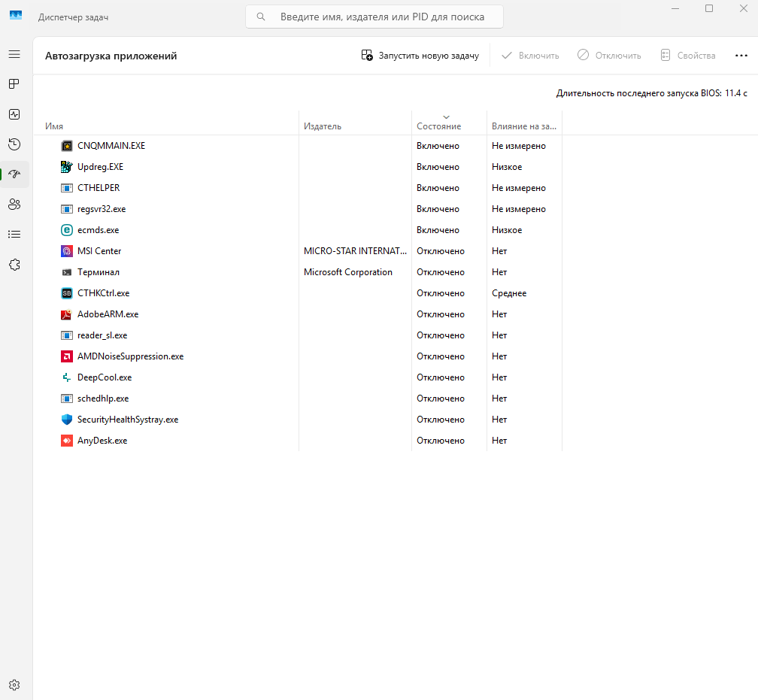Click Отключено status of AnyDesk.exe
The height and width of the screenshot is (700, 758).
coord(441,441)
